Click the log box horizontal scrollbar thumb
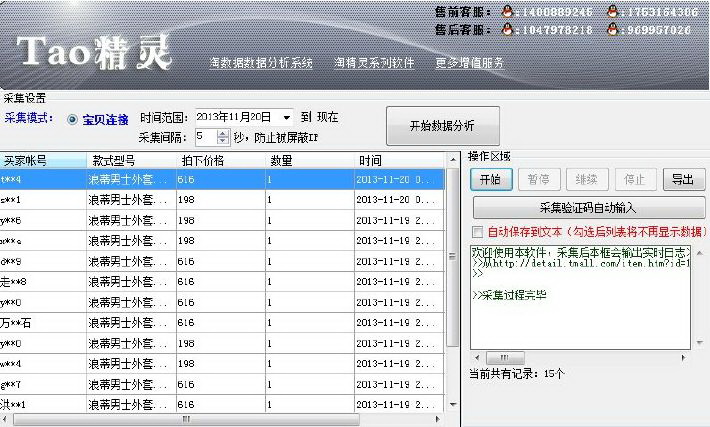Image resolution: width=710 pixels, height=427 pixels. (505, 358)
